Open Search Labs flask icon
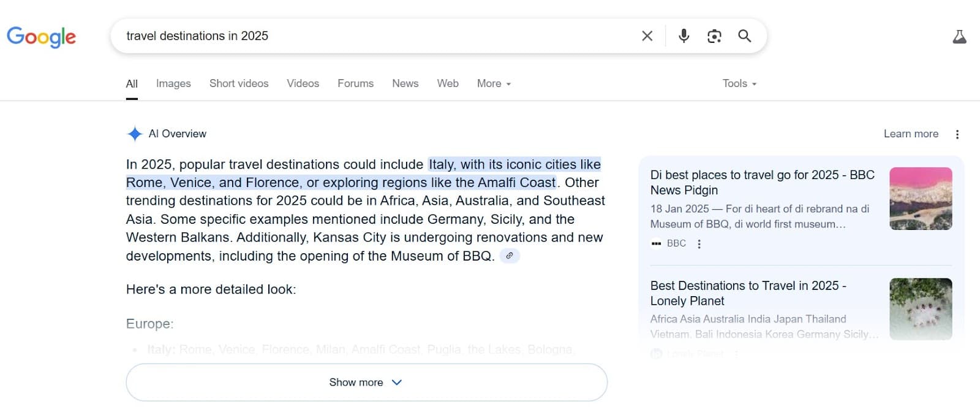 pos(959,37)
